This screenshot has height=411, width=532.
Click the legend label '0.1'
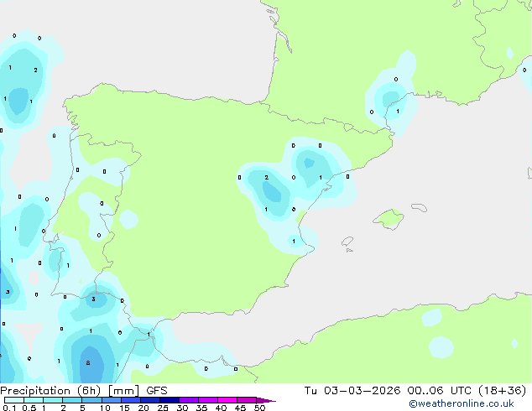pyautogui.click(x=9, y=408)
